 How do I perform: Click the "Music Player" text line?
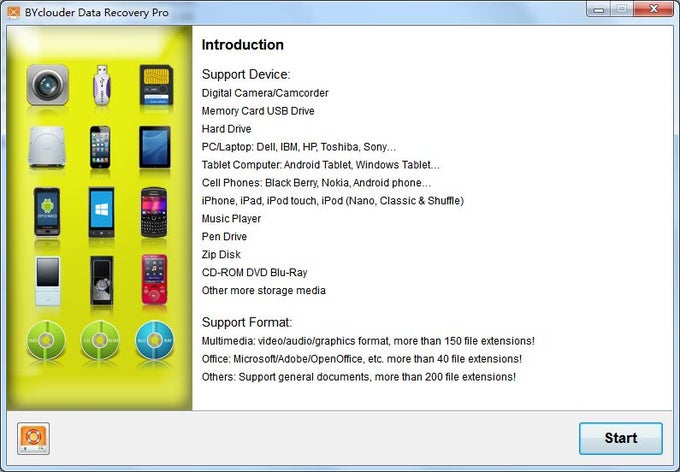[231, 219]
